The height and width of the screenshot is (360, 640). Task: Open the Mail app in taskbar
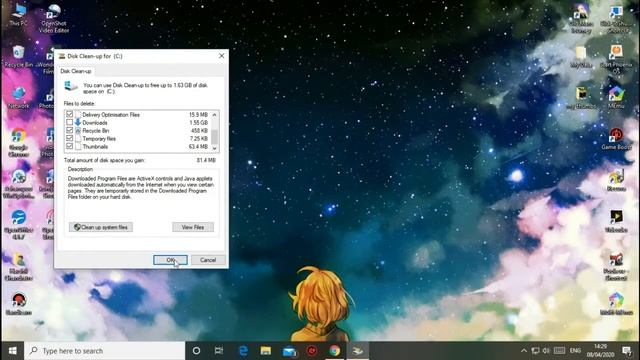pyautogui.click(x=289, y=351)
